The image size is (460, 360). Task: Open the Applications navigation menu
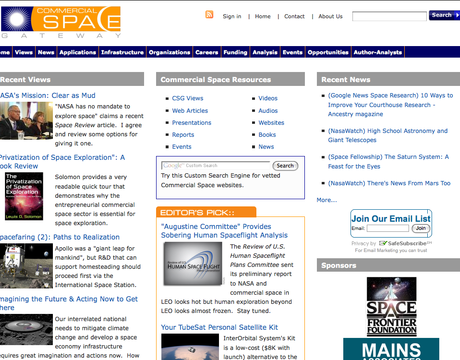(78, 52)
